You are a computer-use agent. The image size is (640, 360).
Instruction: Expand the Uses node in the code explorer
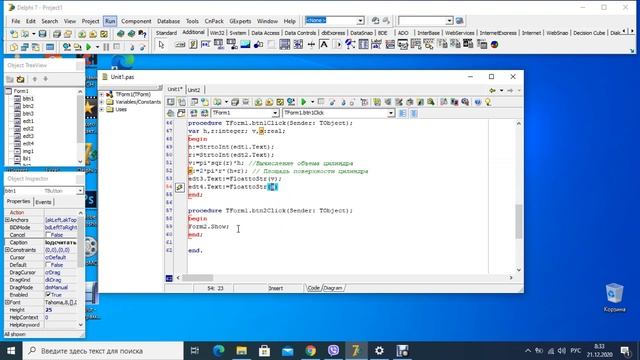point(101,109)
